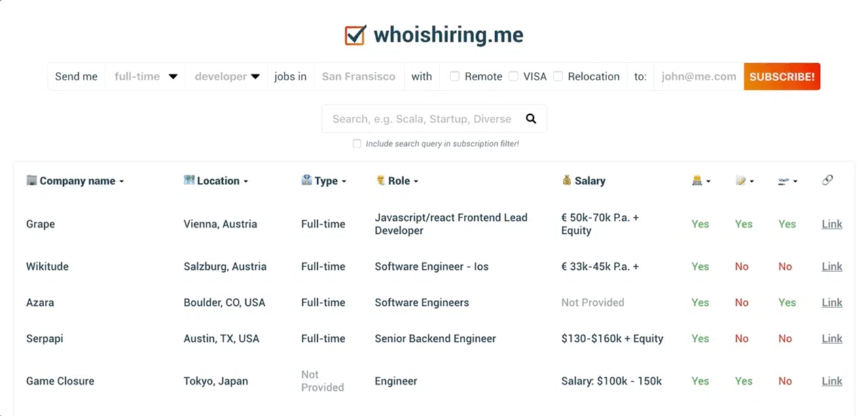The height and width of the screenshot is (416, 868).
Task: Expand the Location column filter
Action: pyautogui.click(x=216, y=181)
